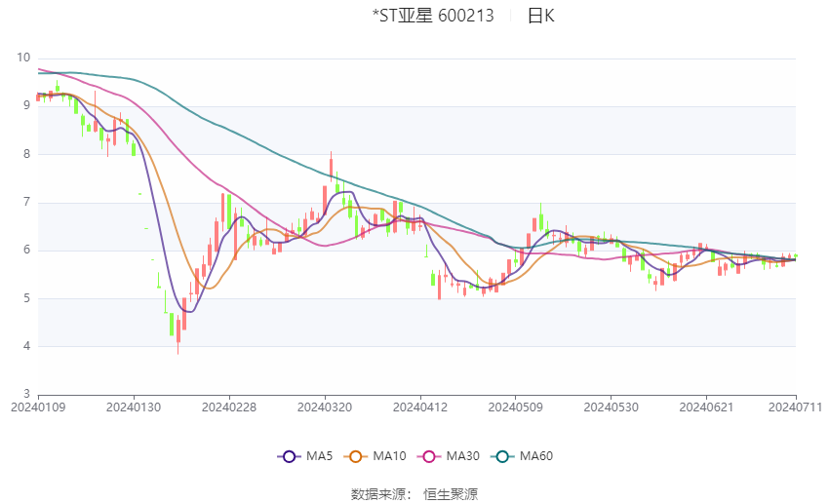Select the tall red candlestick peaking above 8

331,167
